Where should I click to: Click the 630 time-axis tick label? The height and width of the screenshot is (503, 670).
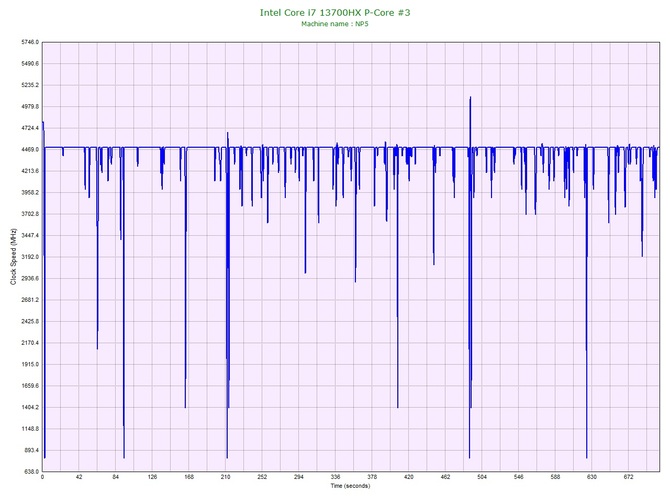tap(592, 477)
